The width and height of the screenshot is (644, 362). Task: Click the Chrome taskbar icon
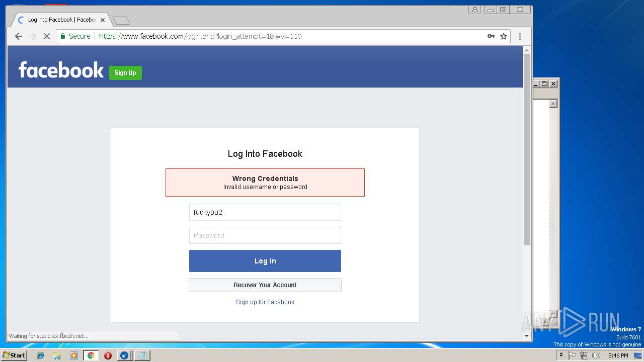(x=91, y=355)
